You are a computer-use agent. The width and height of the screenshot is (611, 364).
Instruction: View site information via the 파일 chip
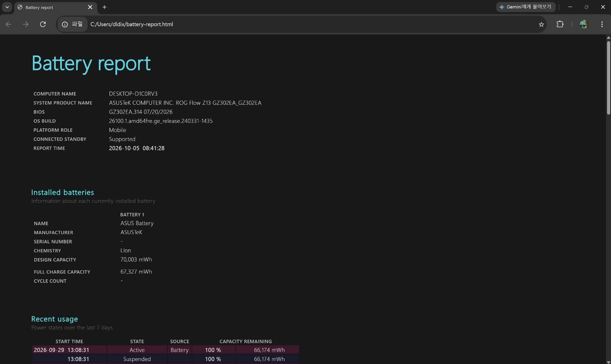pyautogui.click(x=72, y=24)
